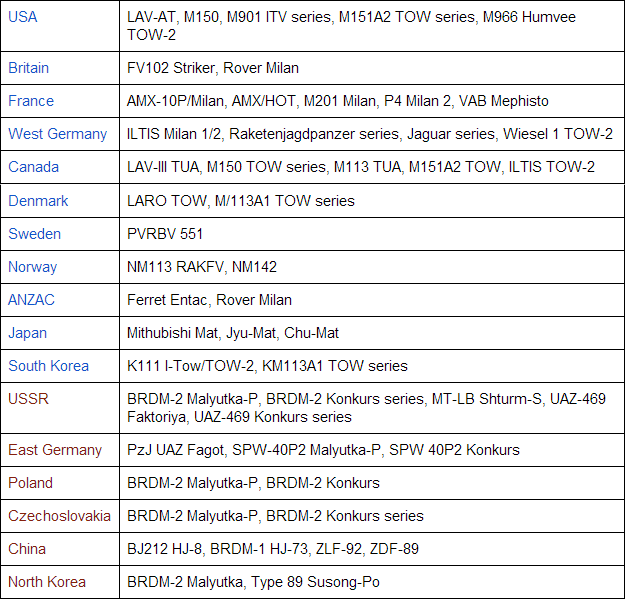
Task: Follow the East Germany link
Action: [x=55, y=450]
